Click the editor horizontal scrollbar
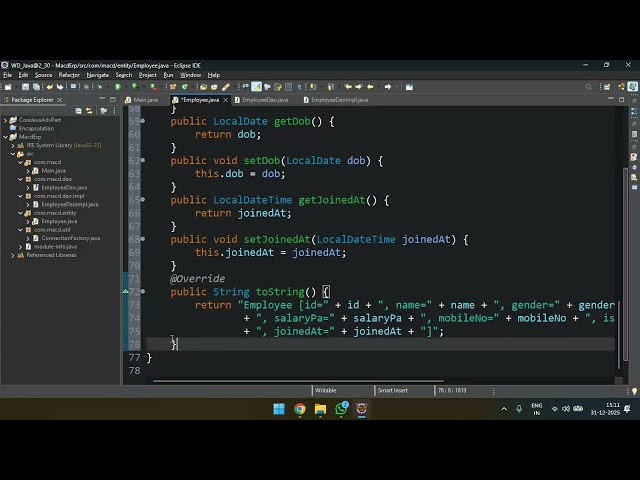 pos(298,381)
